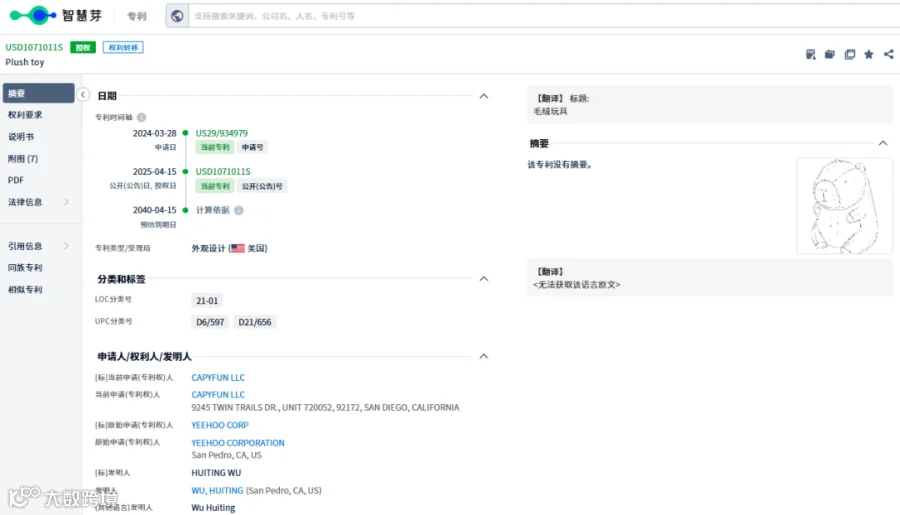
Task: Expand the 引用信息 sidebar item arrow
Action: [67, 246]
